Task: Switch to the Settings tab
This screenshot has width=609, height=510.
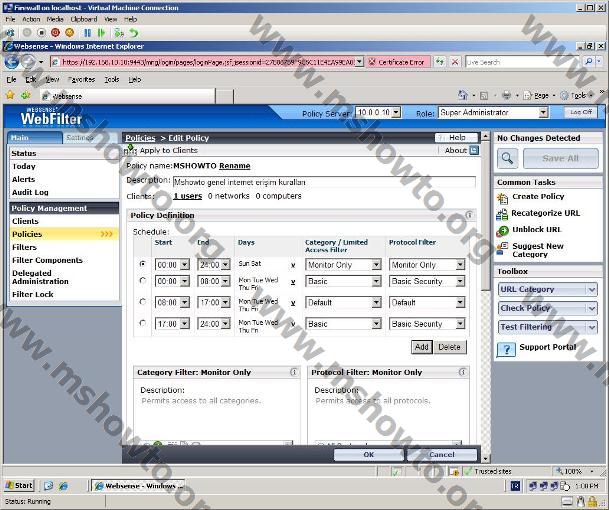Action: point(79,138)
